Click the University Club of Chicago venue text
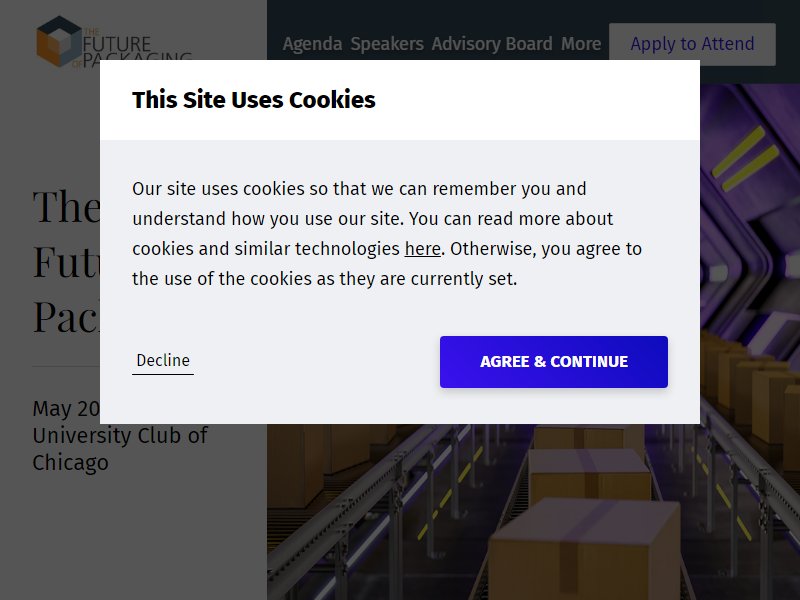This screenshot has height=600, width=800. click(120, 449)
